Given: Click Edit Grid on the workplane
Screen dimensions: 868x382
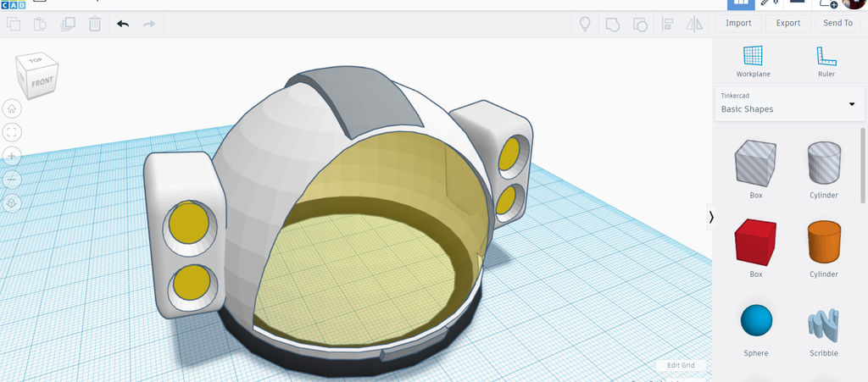Looking at the screenshot, I should pos(681,365).
